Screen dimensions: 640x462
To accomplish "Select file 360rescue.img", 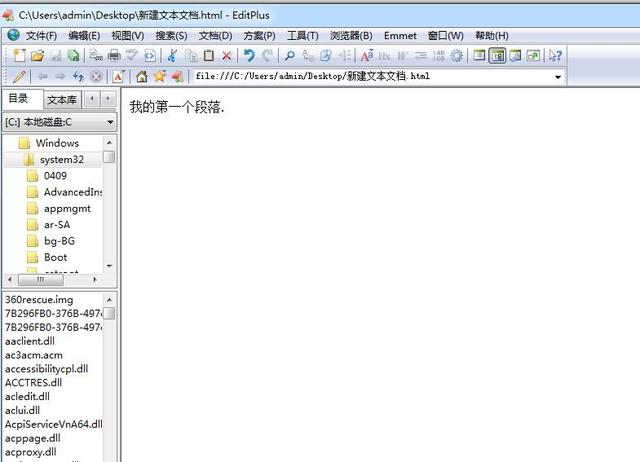I will [x=39, y=300].
